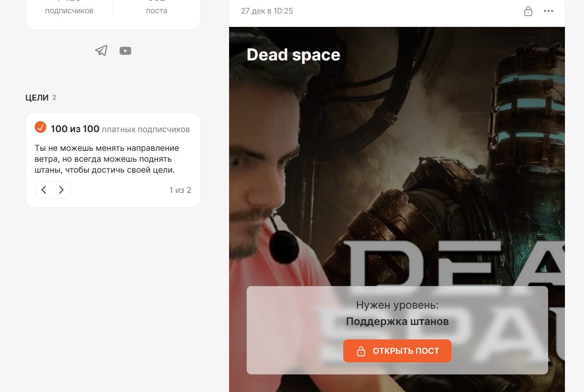The image size is (584, 392).
Task: Click the '1 из 2' goal counter
Action: coord(180,190)
